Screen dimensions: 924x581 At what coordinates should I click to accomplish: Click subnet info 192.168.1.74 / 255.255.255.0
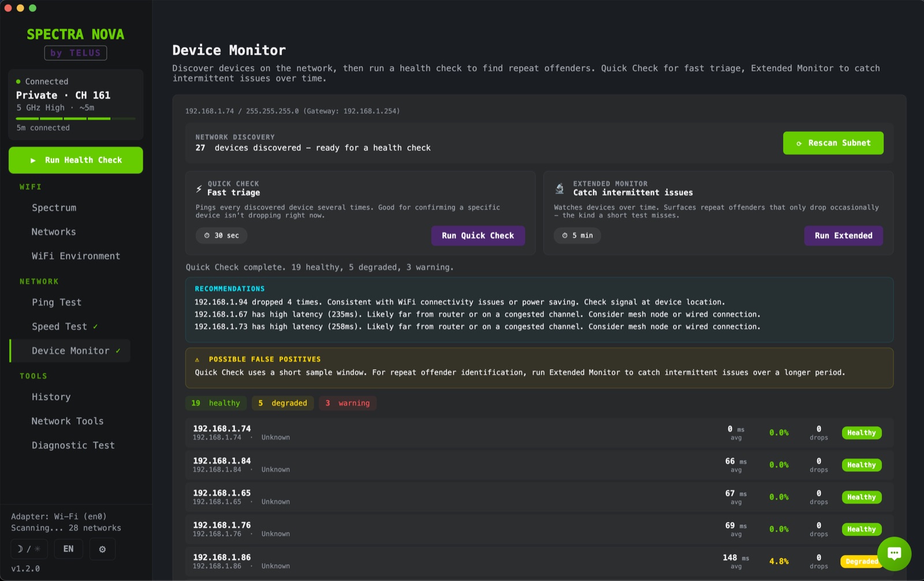[292, 111]
